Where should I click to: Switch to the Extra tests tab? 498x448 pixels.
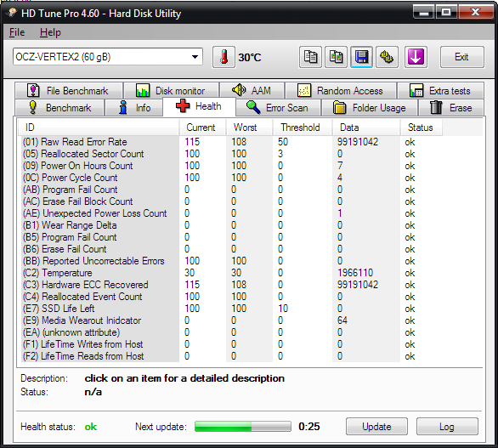[x=440, y=91]
